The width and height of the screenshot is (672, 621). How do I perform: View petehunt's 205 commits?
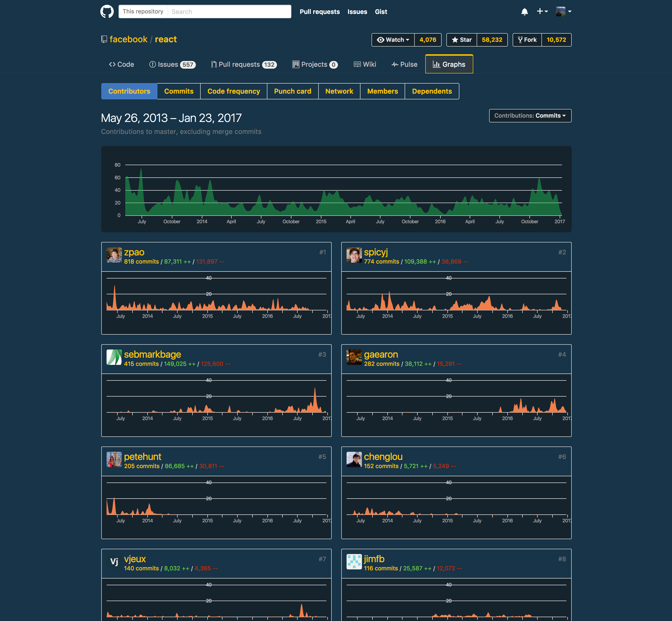(x=142, y=466)
